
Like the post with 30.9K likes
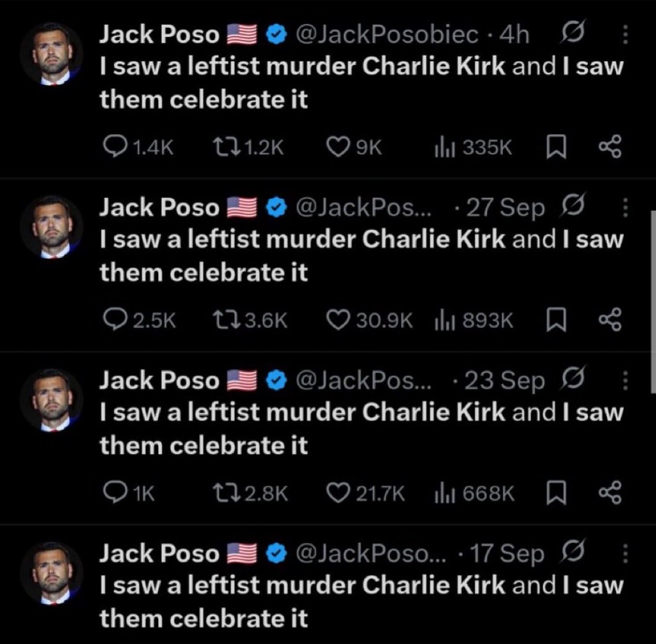[x=337, y=319]
